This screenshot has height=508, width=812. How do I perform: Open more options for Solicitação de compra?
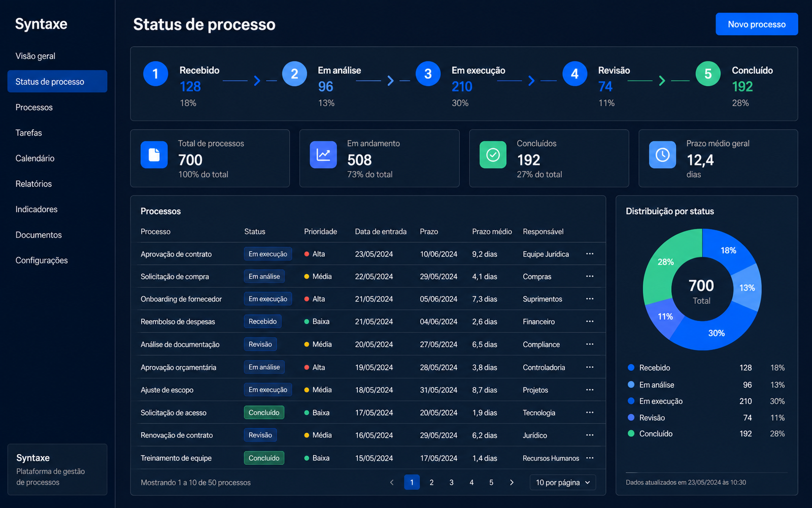point(590,276)
